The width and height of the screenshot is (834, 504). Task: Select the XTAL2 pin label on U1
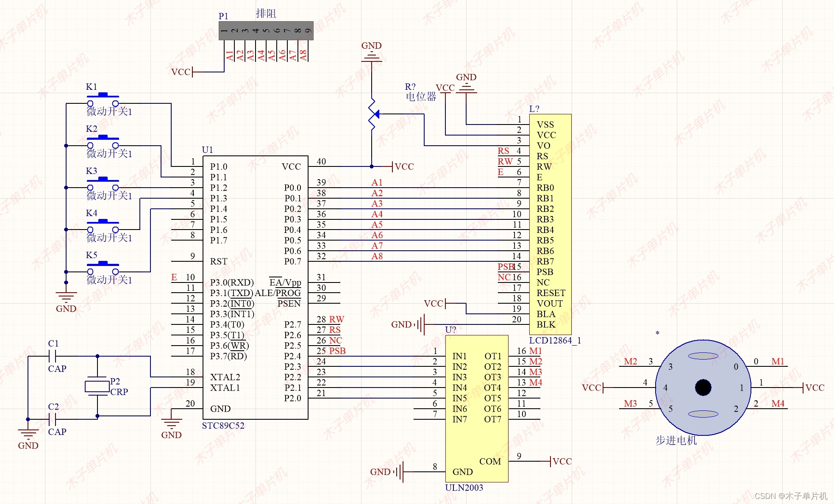coord(225,377)
